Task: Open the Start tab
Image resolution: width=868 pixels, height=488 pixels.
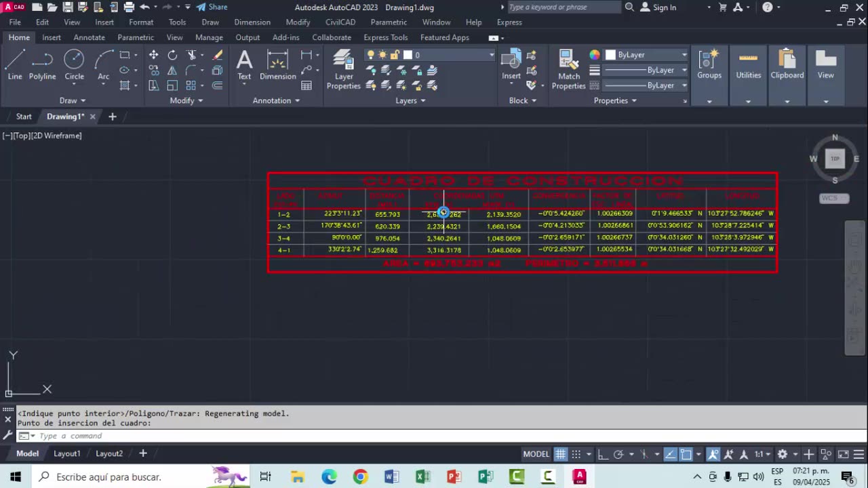Action: click(24, 117)
